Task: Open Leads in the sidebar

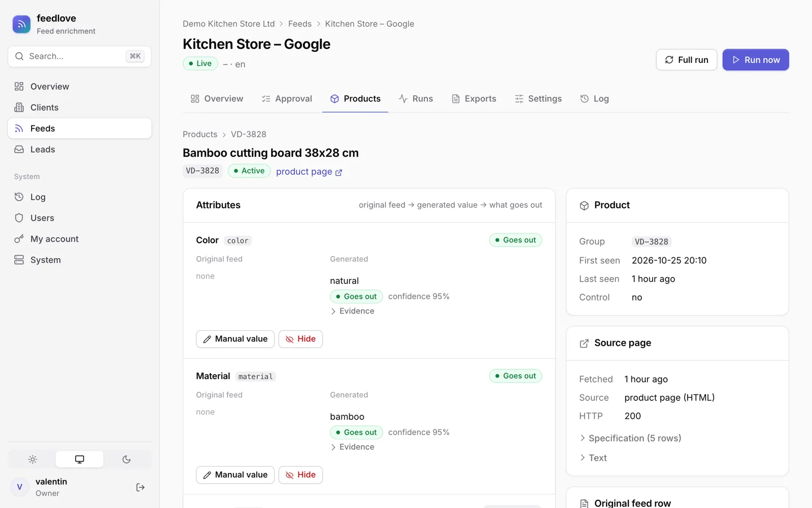Action: coord(80,149)
